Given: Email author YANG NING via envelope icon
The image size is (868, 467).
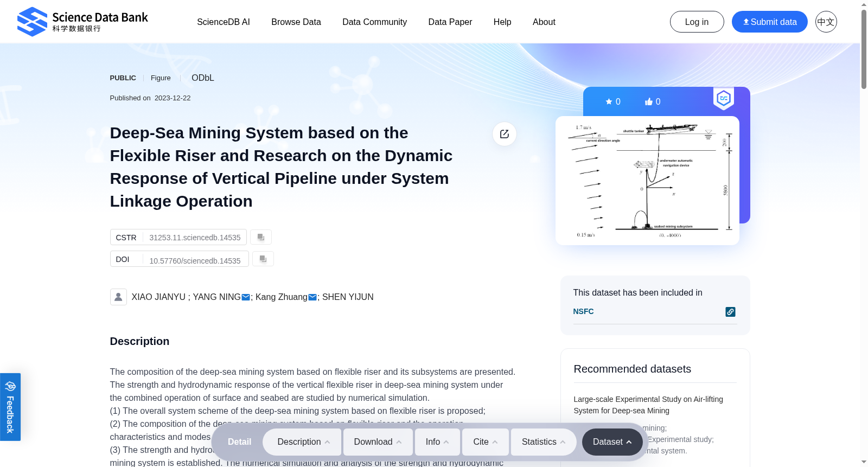Looking at the screenshot, I should click(246, 297).
